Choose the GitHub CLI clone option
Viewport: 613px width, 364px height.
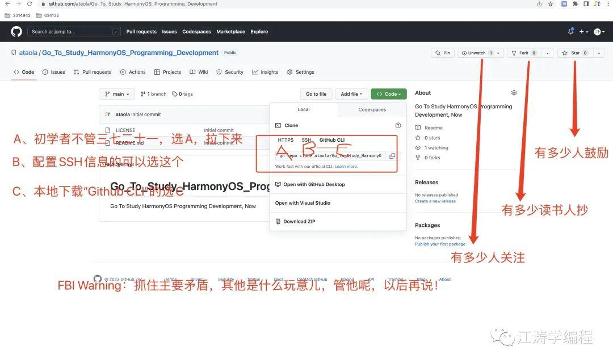(332, 140)
